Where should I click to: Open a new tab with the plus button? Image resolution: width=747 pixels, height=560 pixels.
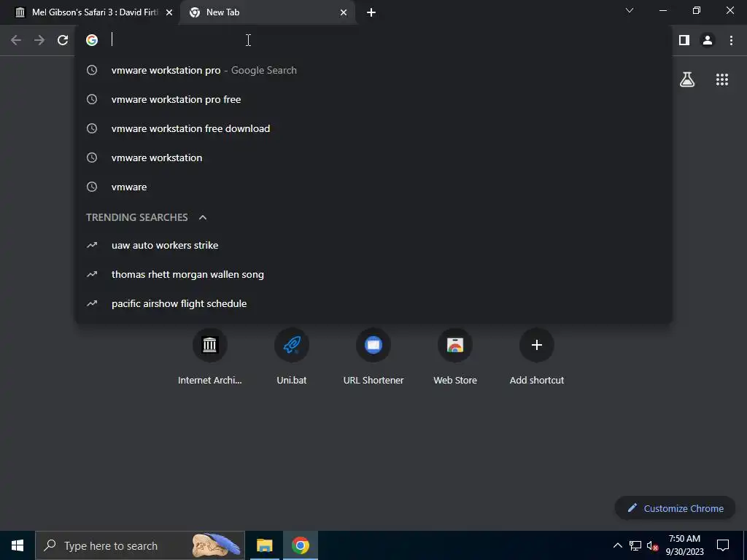coord(371,12)
